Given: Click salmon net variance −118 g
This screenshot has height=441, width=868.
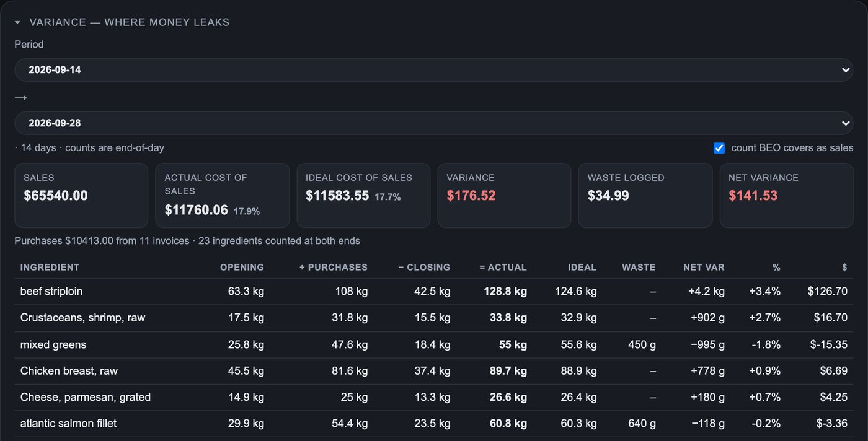Looking at the screenshot, I should [x=708, y=424].
